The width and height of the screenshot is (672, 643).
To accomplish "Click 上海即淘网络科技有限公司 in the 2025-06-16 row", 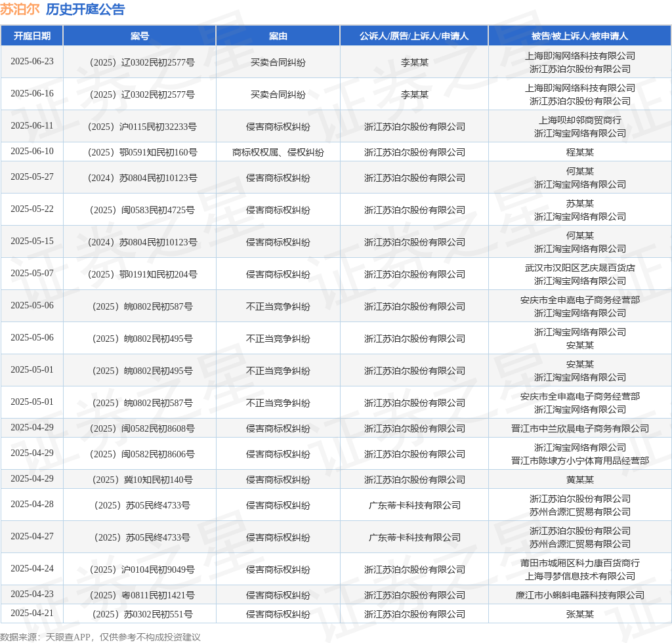I will [x=580, y=88].
